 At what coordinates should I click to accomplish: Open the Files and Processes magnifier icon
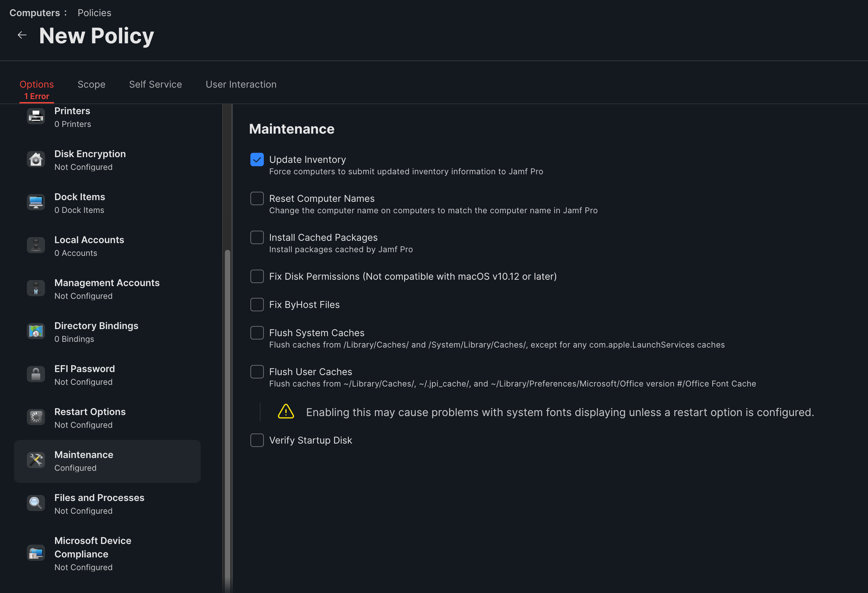(x=36, y=503)
